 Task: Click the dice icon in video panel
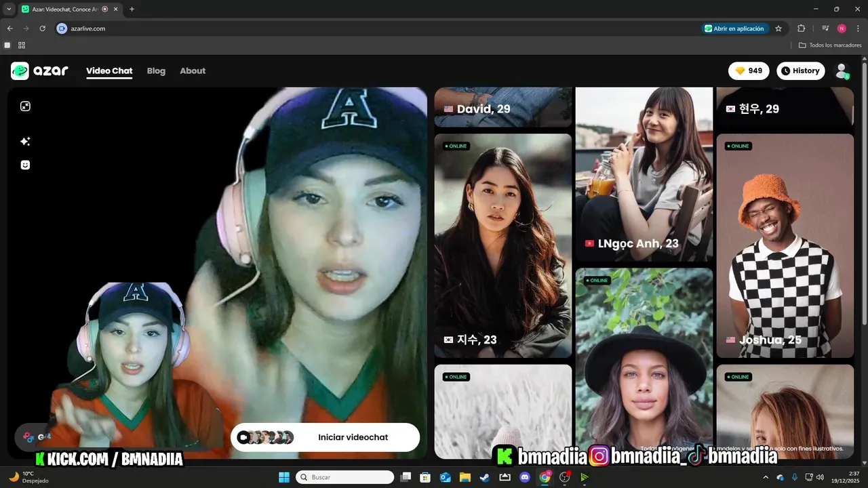[x=25, y=106]
